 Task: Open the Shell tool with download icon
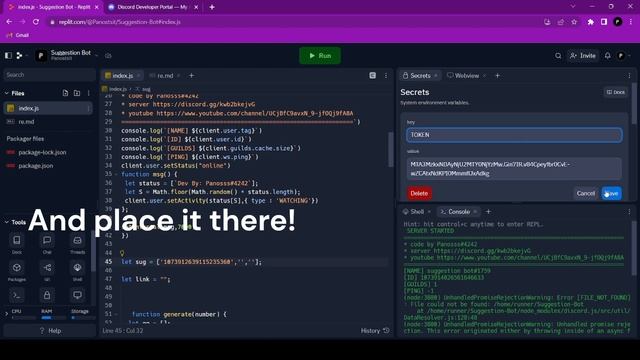pos(77,271)
